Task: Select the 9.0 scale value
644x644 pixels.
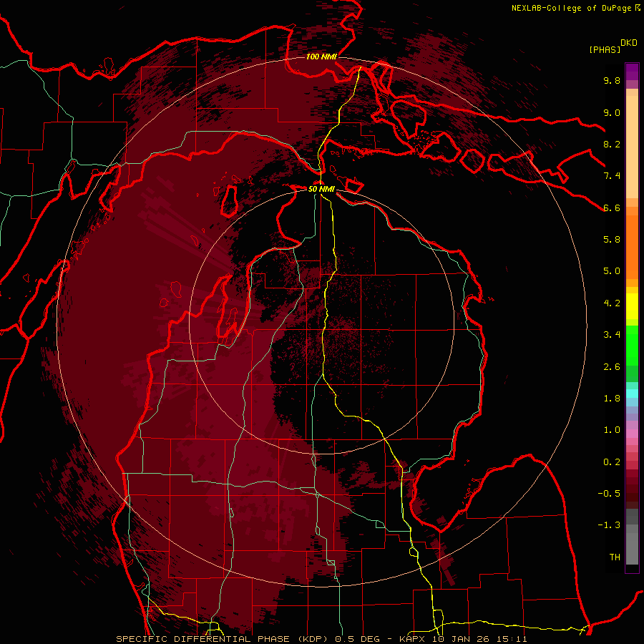Action: click(x=612, y=112)
